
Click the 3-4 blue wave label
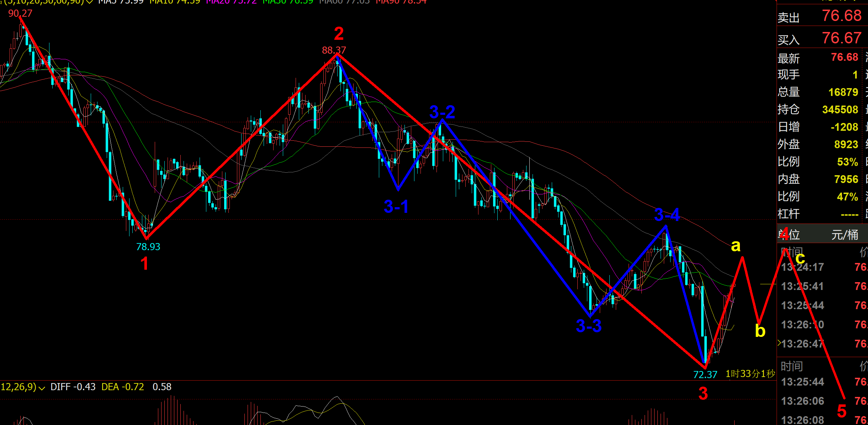[x=667, y=215]
